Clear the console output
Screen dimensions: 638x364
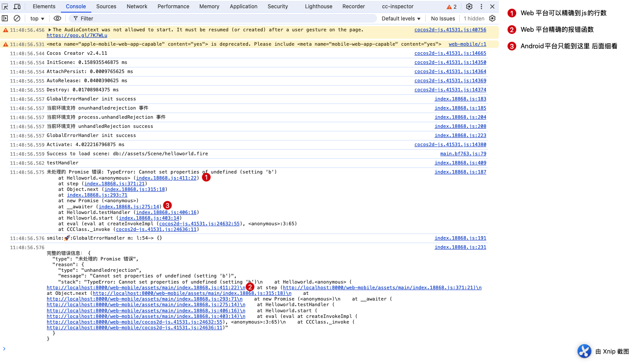point(17,18)
